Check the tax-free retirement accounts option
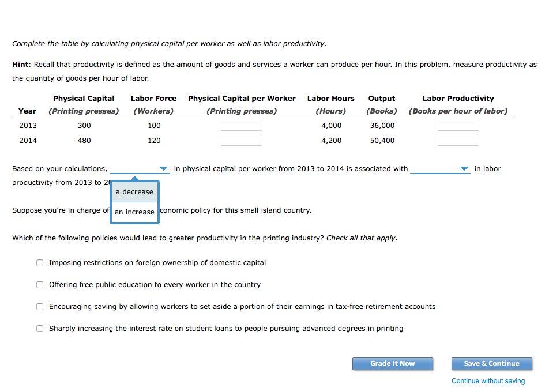Screen dimensions: 549x392 [39, 306]
